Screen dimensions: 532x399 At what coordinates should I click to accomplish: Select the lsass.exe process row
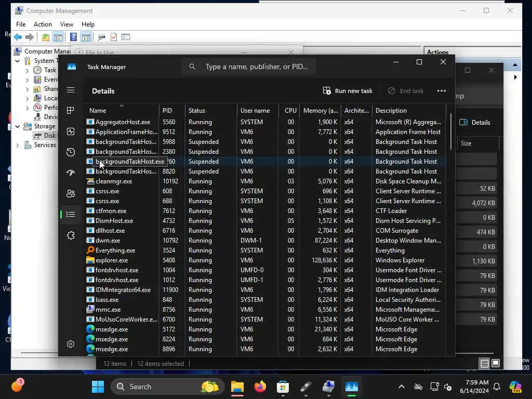[x=265, y=300]
